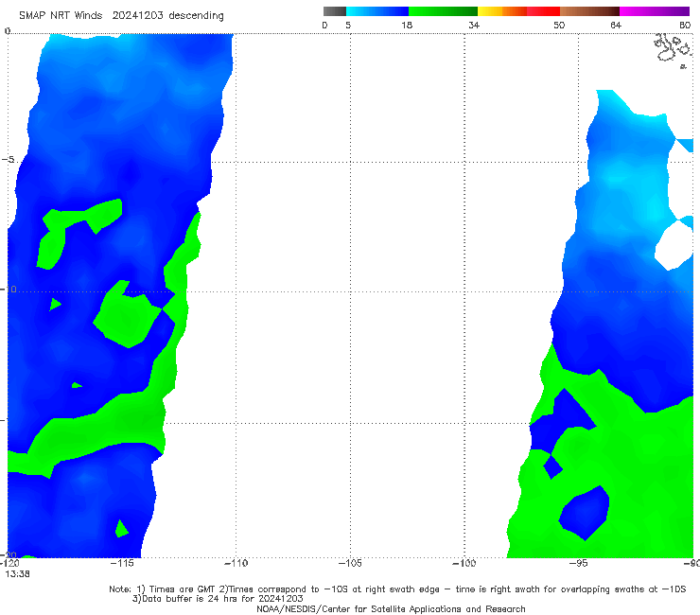Click the color bar label 34

[x=474, y=25]
